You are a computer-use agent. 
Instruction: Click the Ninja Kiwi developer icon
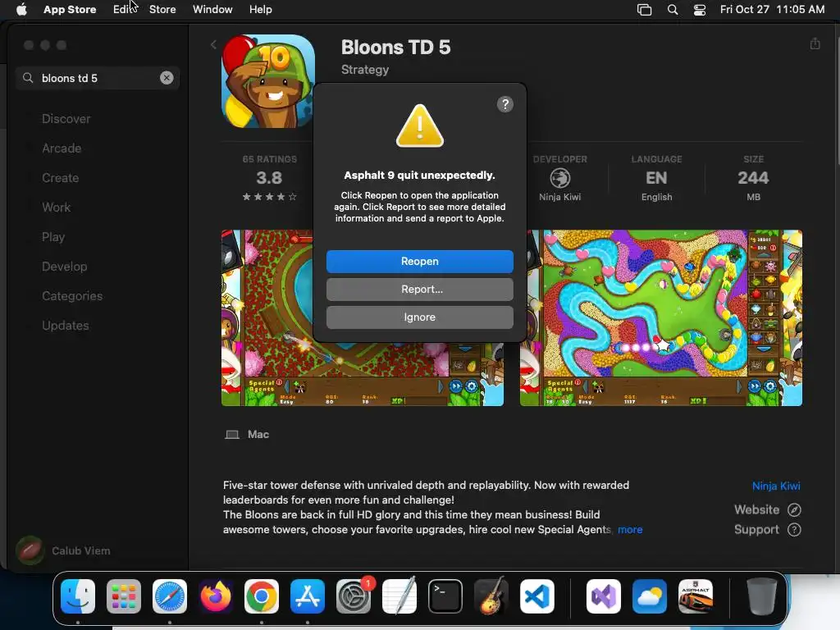[559, 178]
